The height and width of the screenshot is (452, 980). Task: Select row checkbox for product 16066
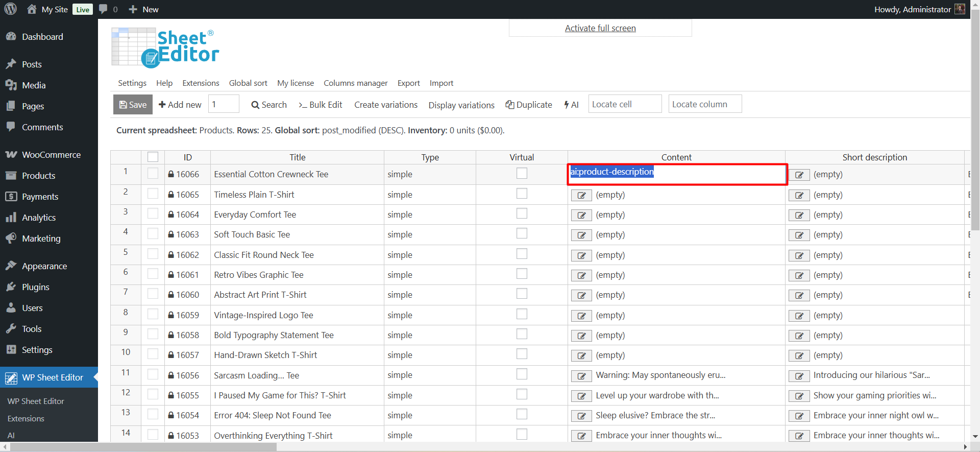[x=153, y=173]
